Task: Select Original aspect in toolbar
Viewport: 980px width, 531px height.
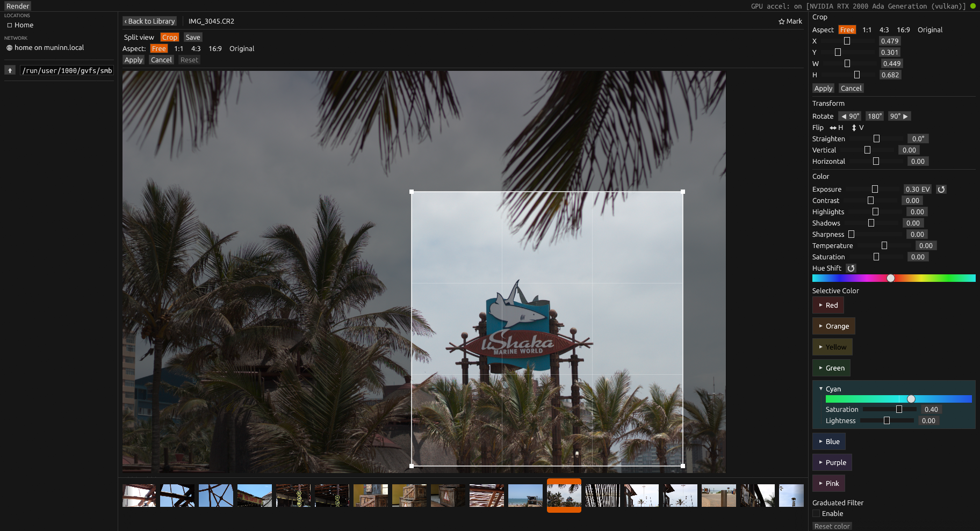Action: coord(242,49)
